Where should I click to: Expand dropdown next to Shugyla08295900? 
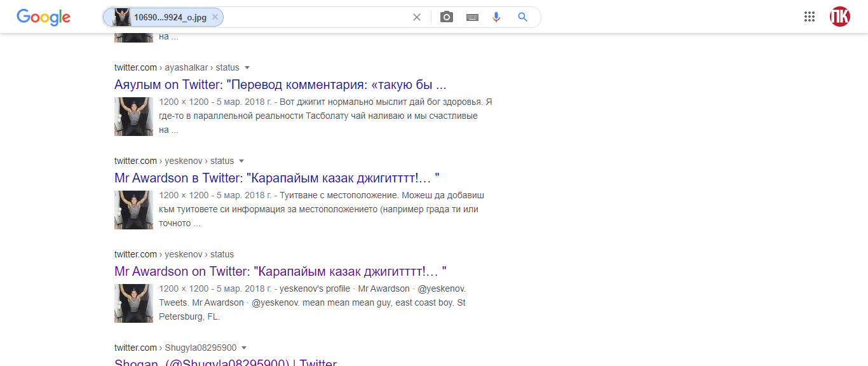pos(244,348)
